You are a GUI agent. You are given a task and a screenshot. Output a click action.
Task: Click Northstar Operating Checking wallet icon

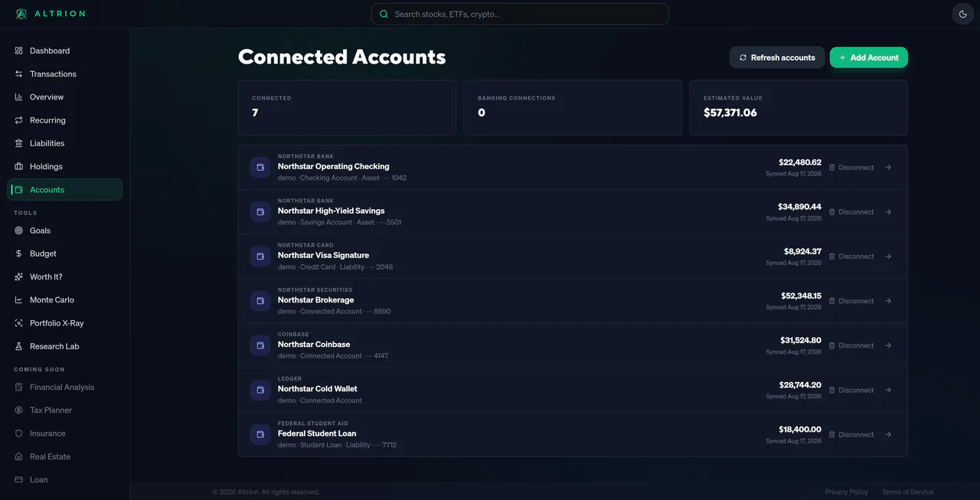(x=260, y=167)
